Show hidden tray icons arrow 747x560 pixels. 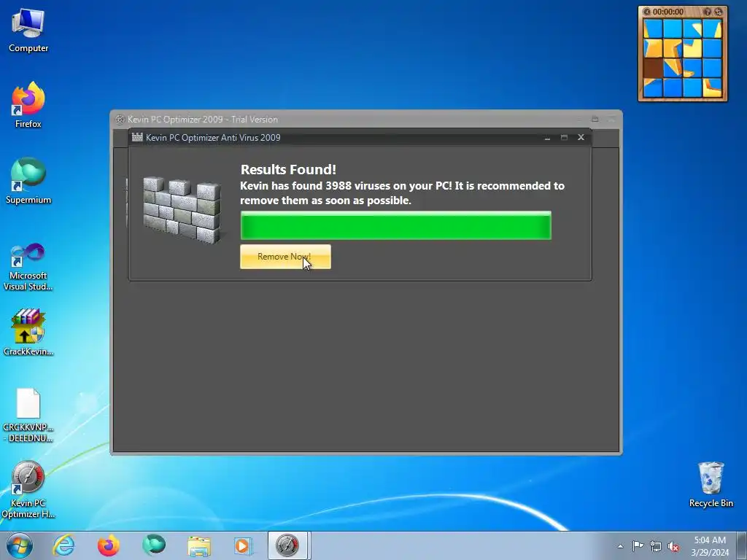[620, 546]
